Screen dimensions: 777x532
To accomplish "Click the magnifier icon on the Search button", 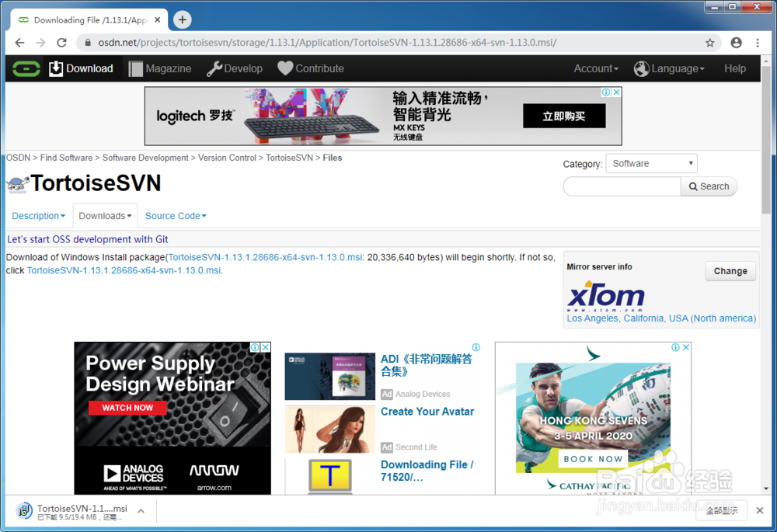I will tap(692, 186).
